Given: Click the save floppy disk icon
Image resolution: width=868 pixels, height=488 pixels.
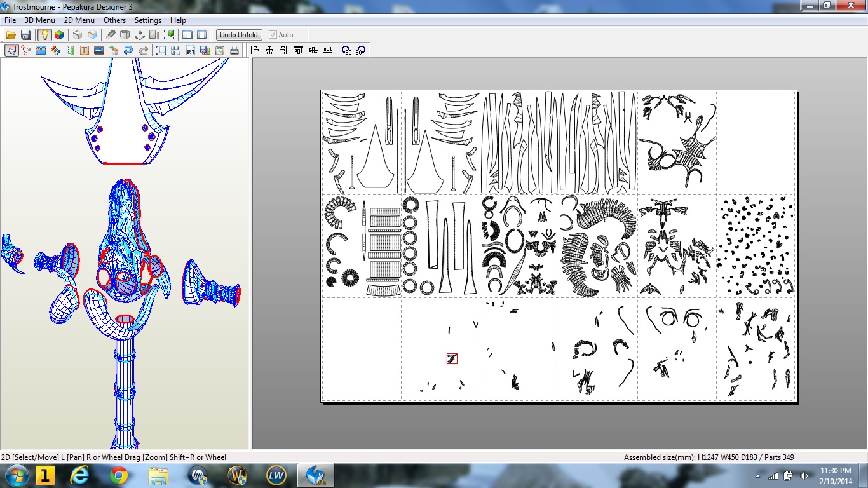Looking at the screenshot, I should pos(26,35).
